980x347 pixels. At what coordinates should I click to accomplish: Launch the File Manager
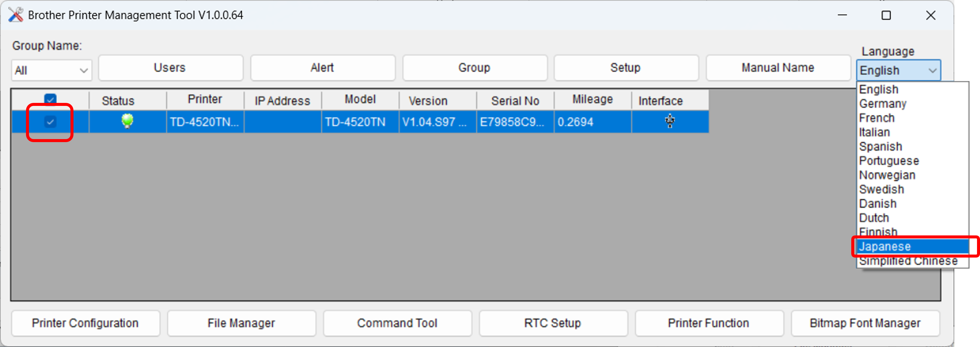click(x=241, y=323)
